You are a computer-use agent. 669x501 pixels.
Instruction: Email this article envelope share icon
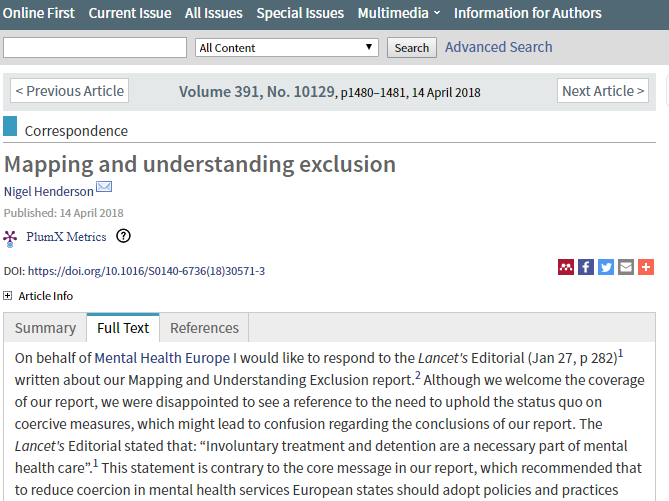pyautogui.click(x=626, y=267)
